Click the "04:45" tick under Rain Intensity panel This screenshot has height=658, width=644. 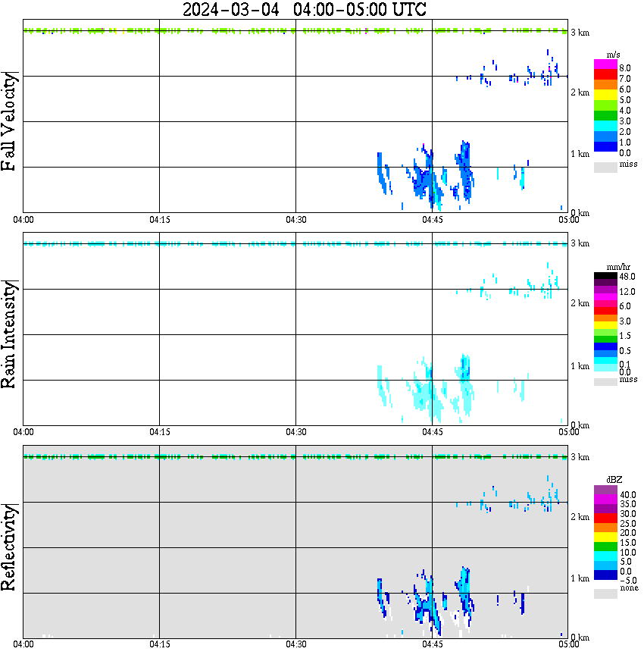click(x=432, y=432)
